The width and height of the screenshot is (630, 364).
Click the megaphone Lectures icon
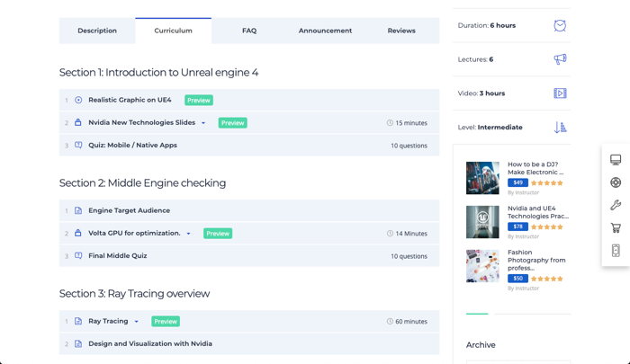click(560, 59)
